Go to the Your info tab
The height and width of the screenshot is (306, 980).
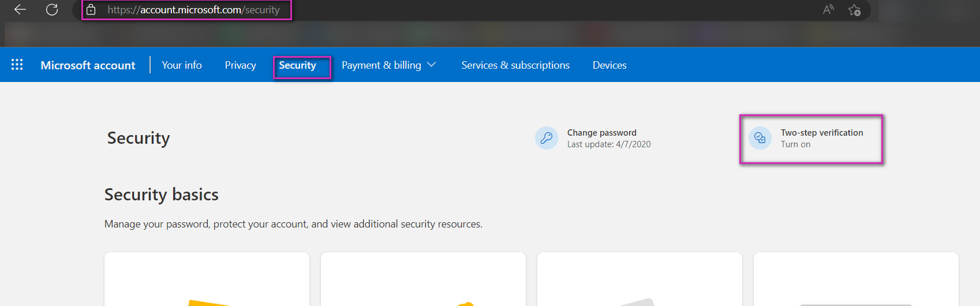[x=182, y=65]
